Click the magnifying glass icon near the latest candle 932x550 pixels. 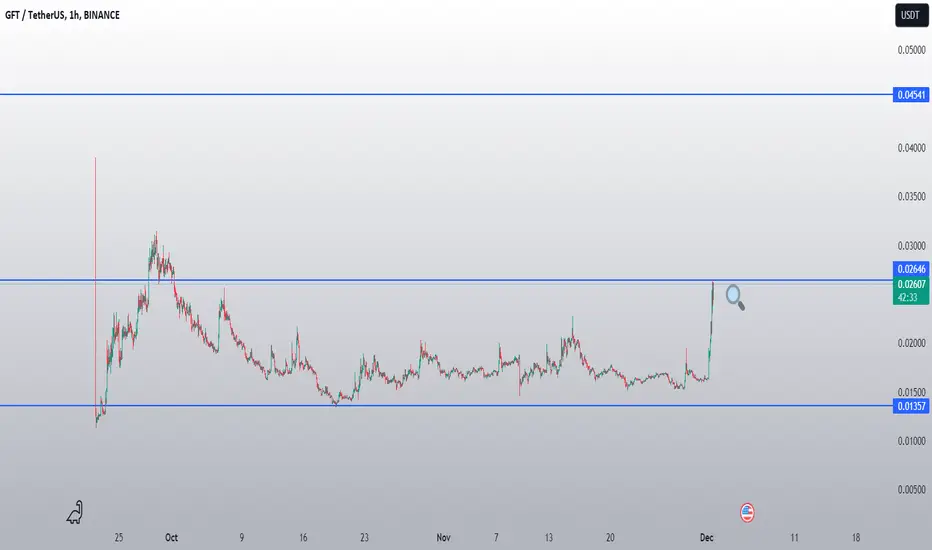point(735,297)
